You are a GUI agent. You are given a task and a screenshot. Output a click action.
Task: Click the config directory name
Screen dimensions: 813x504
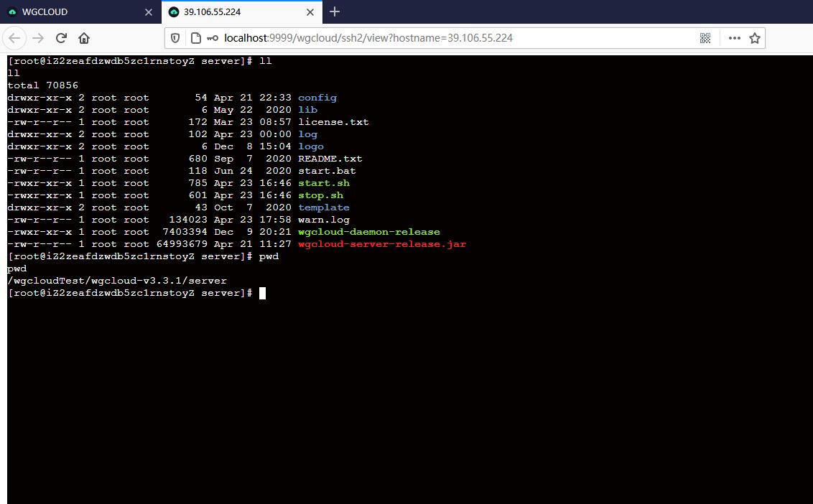click(317, 98)
